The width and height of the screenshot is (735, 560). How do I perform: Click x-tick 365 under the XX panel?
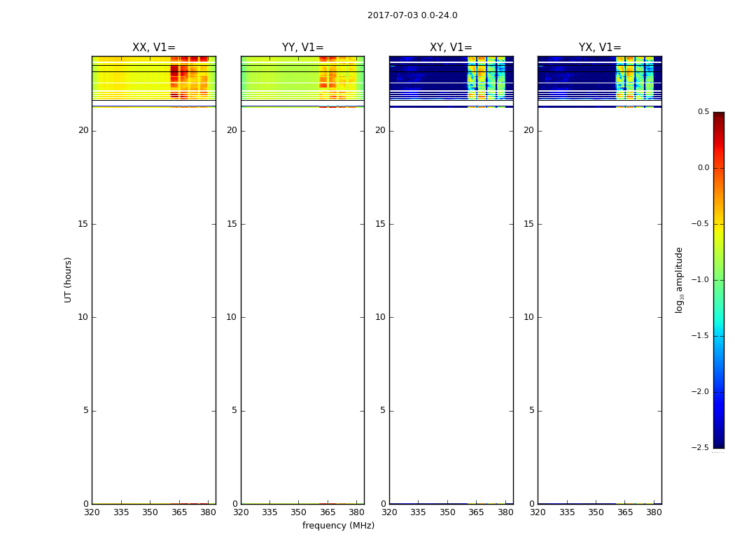click(x=179, y=512)
